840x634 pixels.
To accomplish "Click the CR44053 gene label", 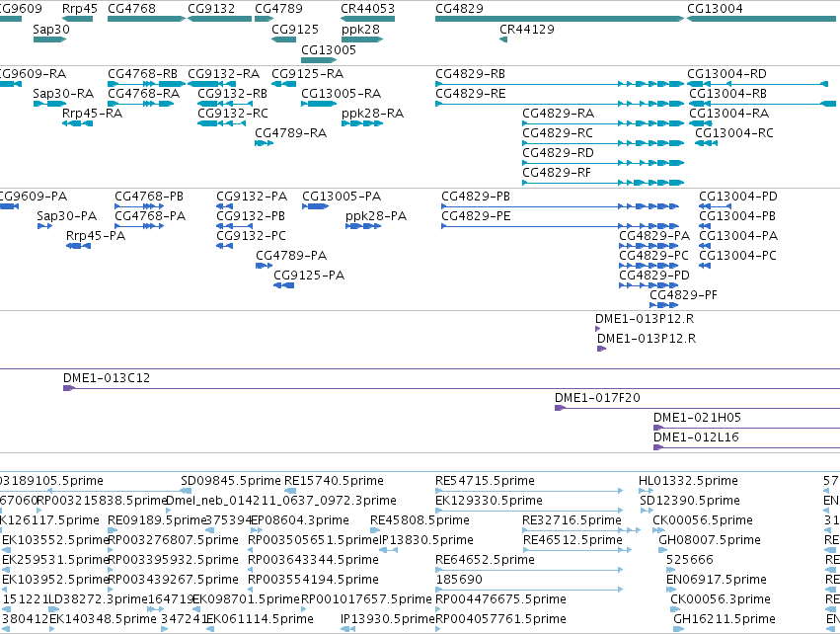I will 367,9.
